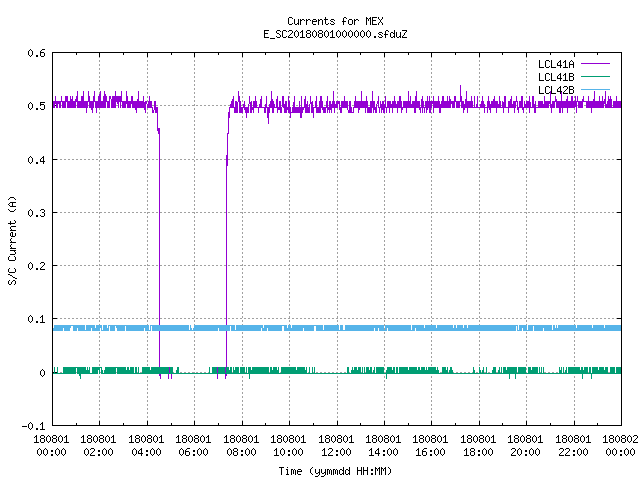Click the -0.1 y-axis tick value

click(x=33, y=426)
